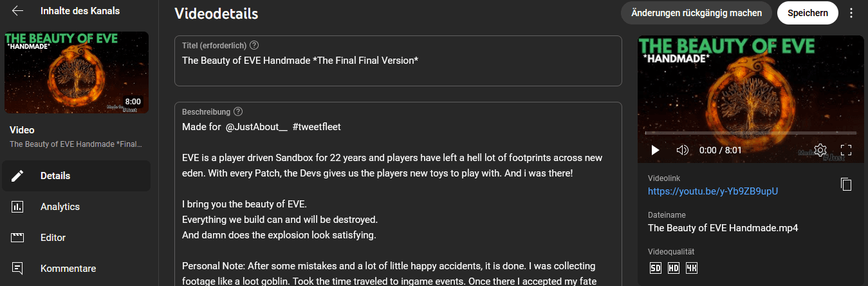Open the three-dot options menu
The image size is (868, 286).
pos(851,13)
